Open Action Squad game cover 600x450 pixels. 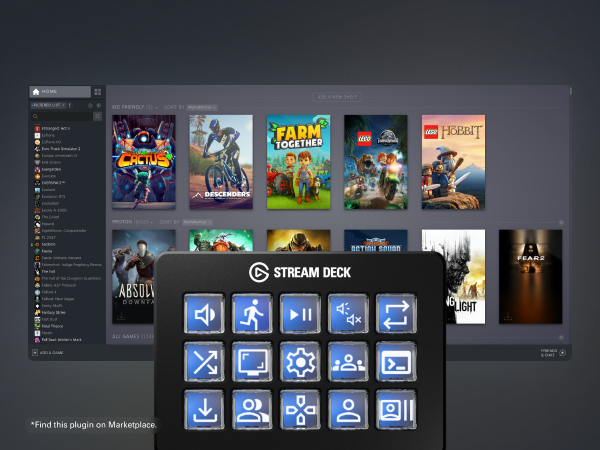click(x=376, y=241)
